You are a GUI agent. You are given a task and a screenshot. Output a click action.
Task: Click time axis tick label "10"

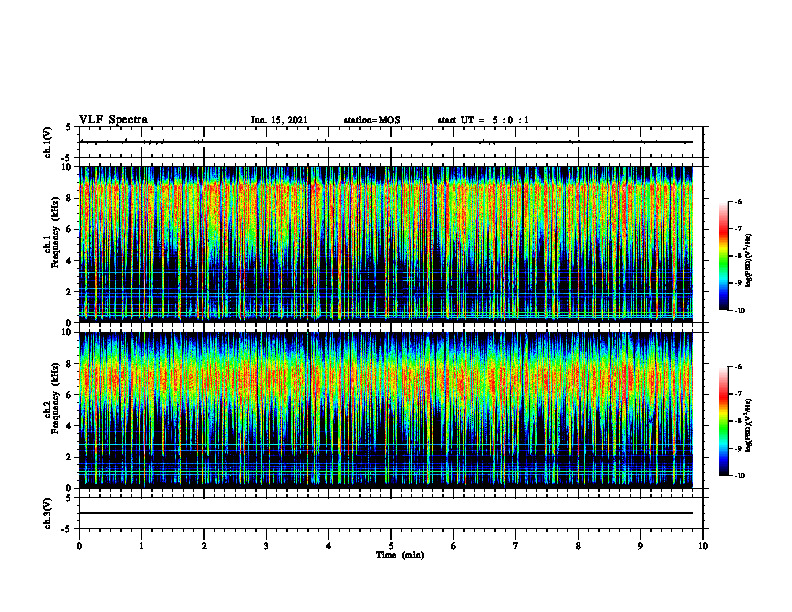(703, 546)
